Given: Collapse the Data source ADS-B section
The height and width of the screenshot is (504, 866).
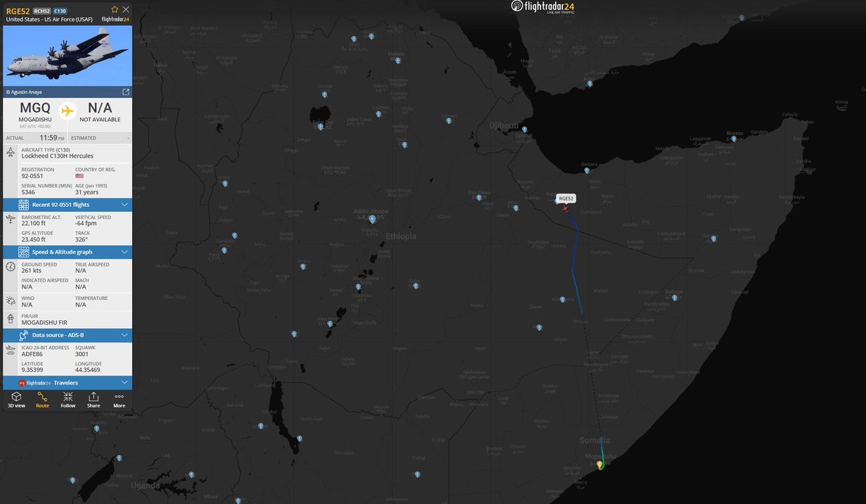Looking at the screenshot, I should pyautogui.click(x=68, y=335).
